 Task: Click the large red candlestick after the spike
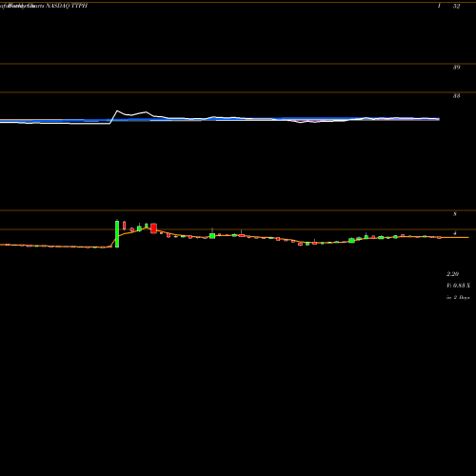tap(153, 228)
